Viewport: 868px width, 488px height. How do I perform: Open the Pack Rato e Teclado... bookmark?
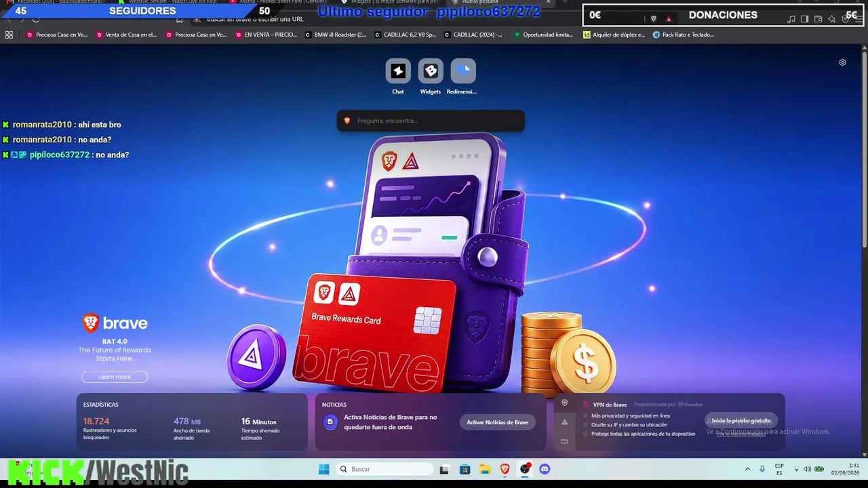[x=684, y=35]
